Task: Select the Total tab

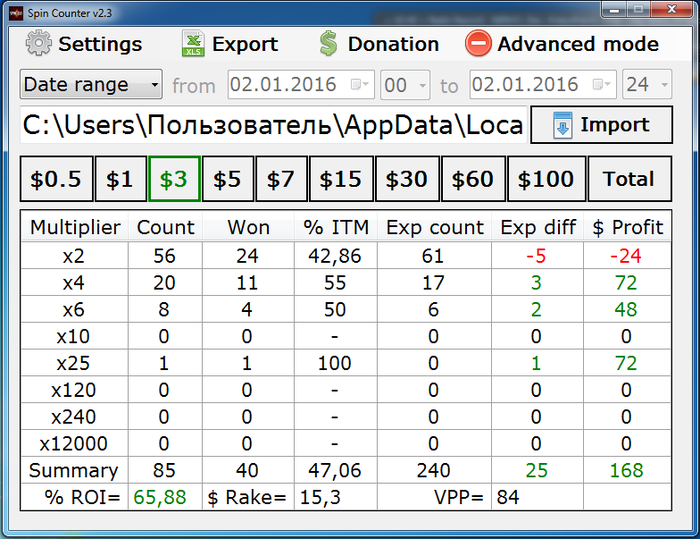Action: tap(629, 179)
